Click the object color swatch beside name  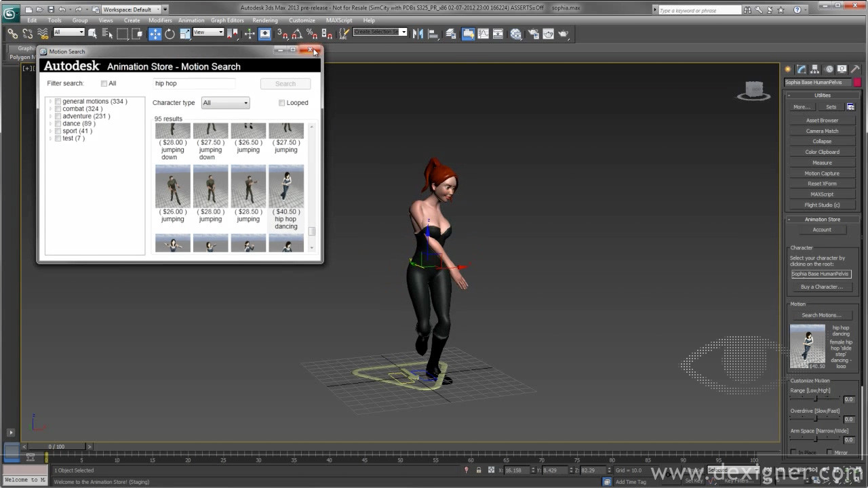[x=857, y=83]
